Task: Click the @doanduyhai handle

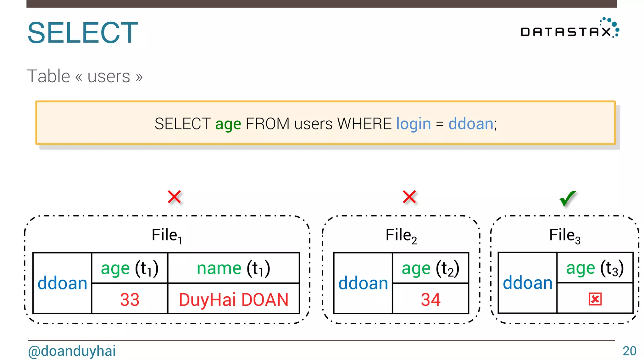Action: [x=72, y=351]
